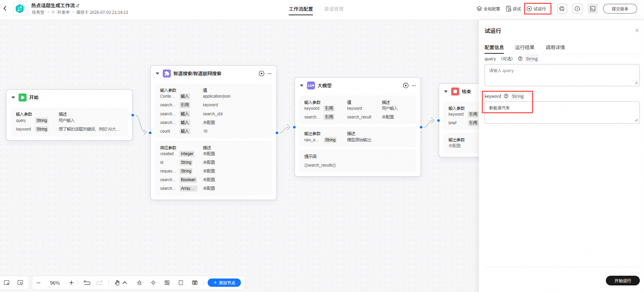
Task: Click the search_std value
Action: tap(212, 114)
